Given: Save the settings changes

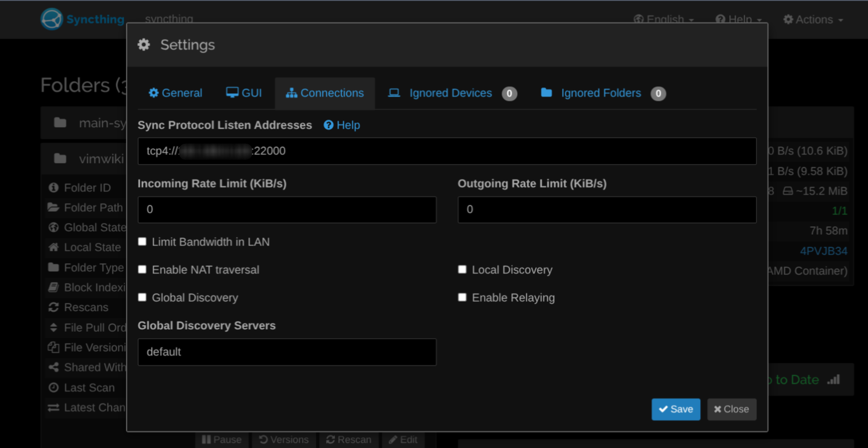Looking at the screenshot, I should (x=676, y=409).
